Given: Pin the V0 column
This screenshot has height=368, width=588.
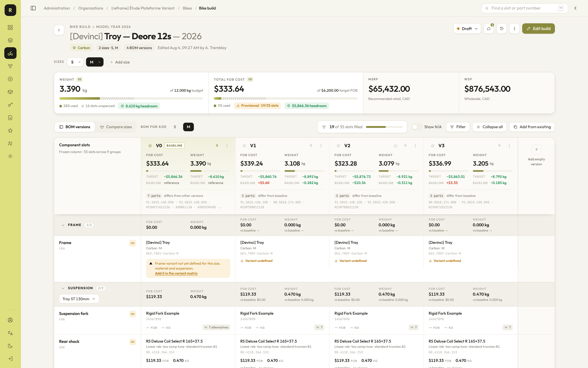Looking at the screenshot, I should point(217,146).
